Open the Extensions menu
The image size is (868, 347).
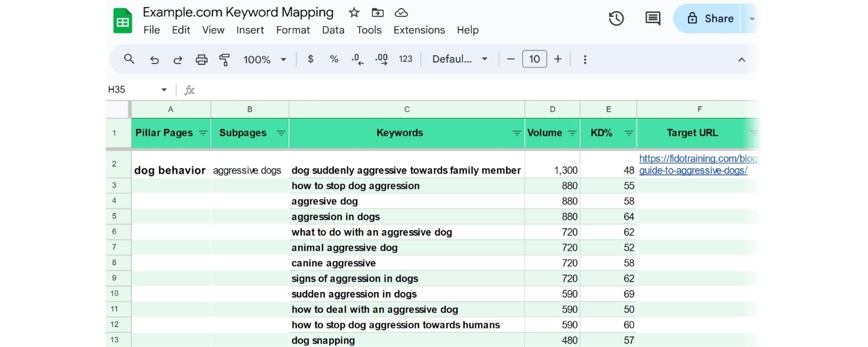pyautogui.click(x=419, y=30)
